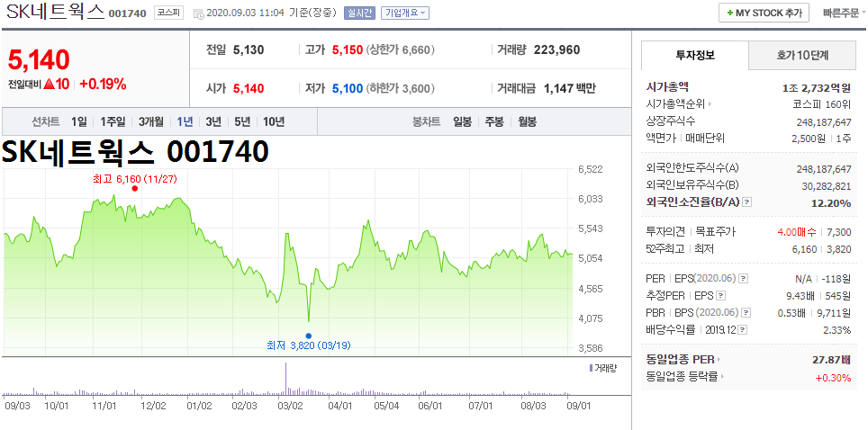868x430 pixels.
Task: Select the 1주일 line chart range
Action: 113,121
